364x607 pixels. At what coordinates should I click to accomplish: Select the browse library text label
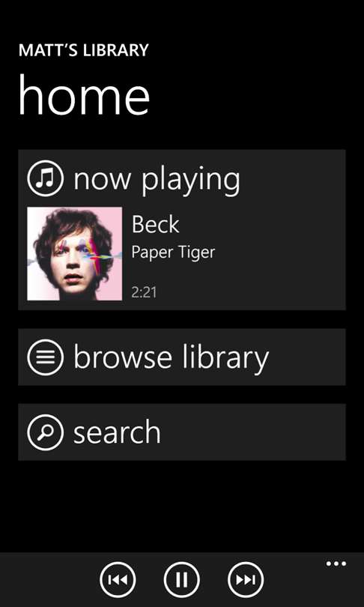pyautogui.click(x=171, y=357)
